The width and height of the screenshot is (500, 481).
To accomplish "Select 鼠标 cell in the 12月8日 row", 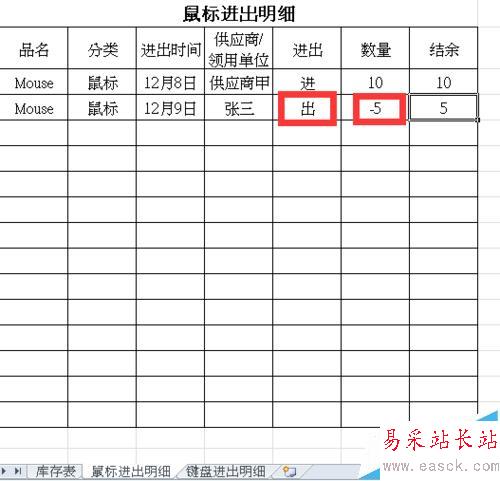I will click(x=102, y=82).
